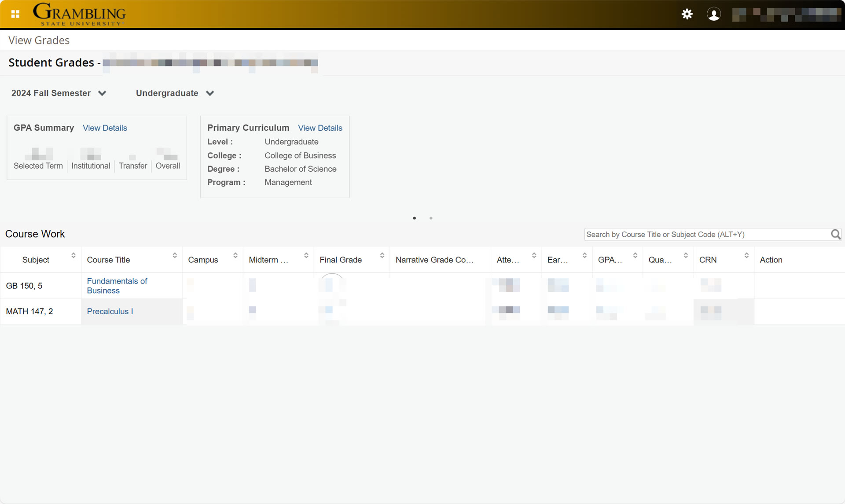Click the course search input field
The height and width of the screenshot is (504, 845).
tap(704, 234)
